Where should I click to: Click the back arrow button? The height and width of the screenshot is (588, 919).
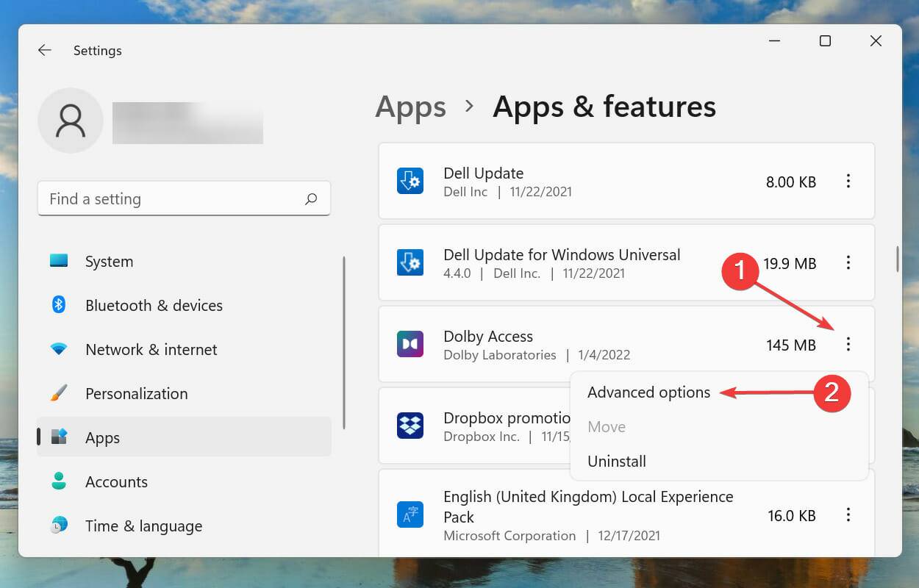(x=44, y=50)
